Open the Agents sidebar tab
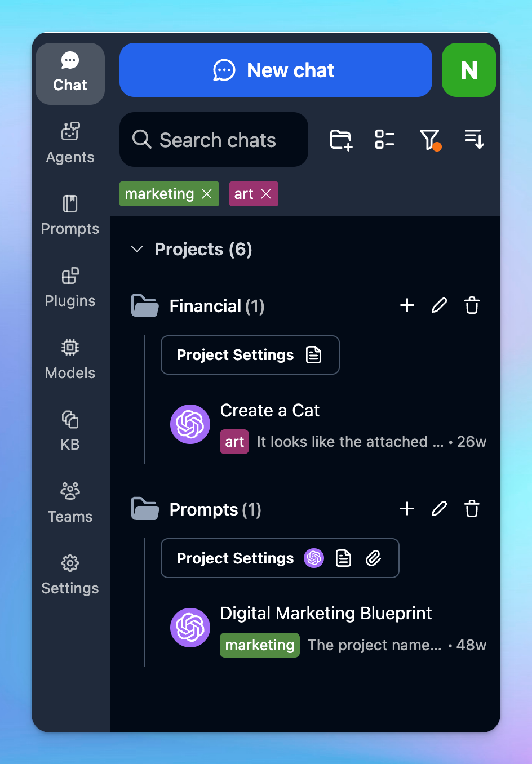532x764 pixels. click(x=70, y=143)
